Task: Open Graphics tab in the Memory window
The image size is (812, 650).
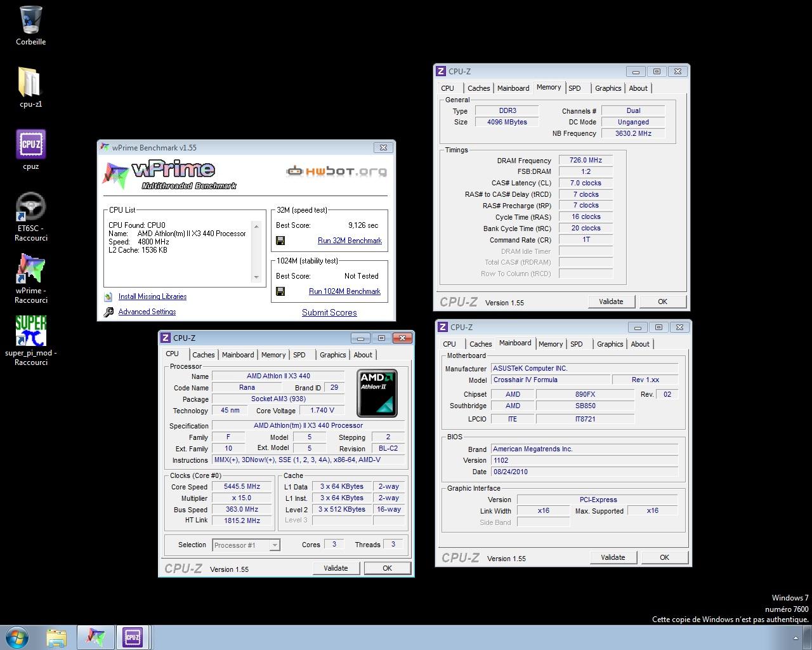Action: (608, 88)
